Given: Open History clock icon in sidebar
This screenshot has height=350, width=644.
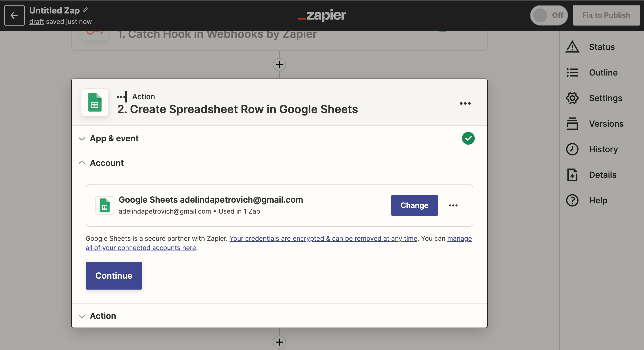Looking at the screenshot, I should pyautogui.click(x=572, y=149).
